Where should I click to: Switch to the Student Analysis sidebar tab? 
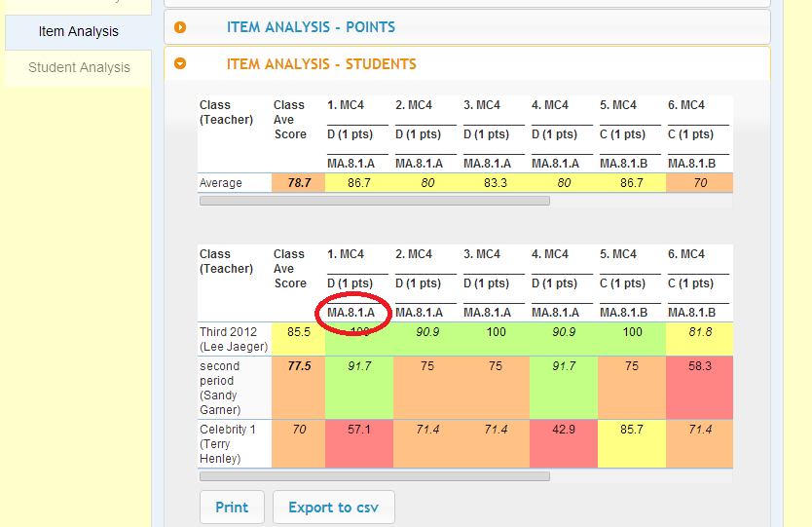(x=79, y=68)
